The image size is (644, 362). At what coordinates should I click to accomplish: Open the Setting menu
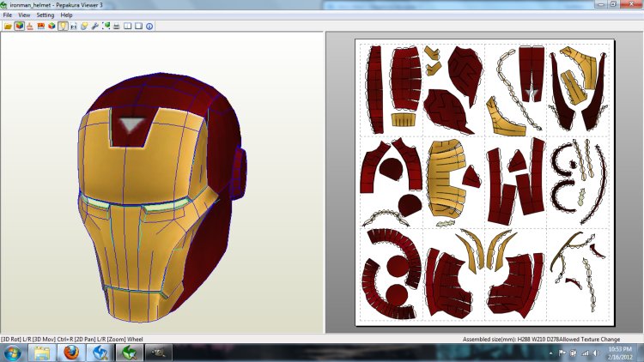point(46,15)
